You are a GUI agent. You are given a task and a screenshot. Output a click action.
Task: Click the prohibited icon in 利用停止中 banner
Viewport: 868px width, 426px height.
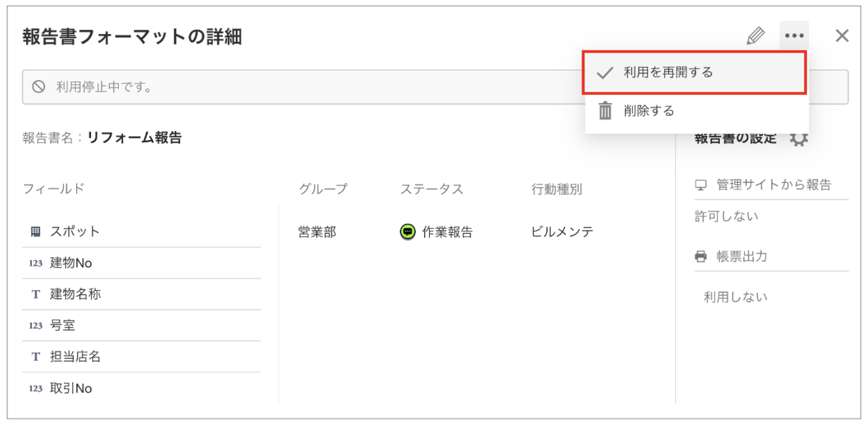pos(39,87)
